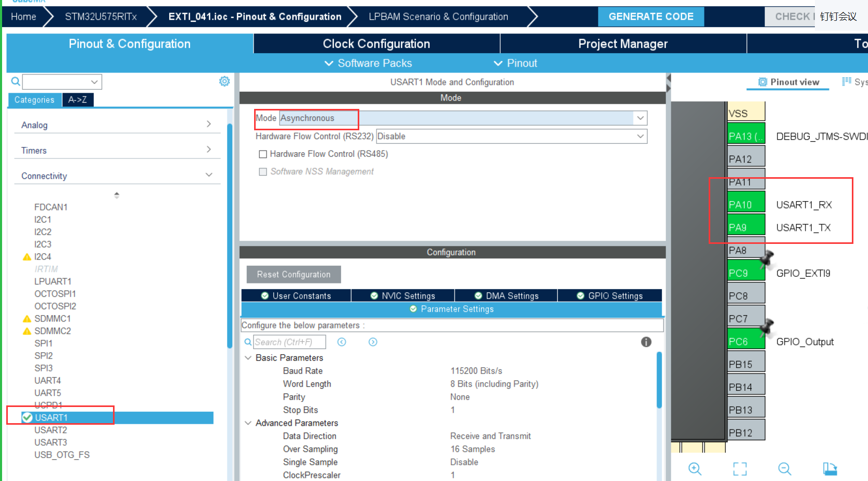This screenshot has height=481, width=868.
Task: Enable Hardware Flow Control (RS485) checkbox
Action: tap(263, 154)
